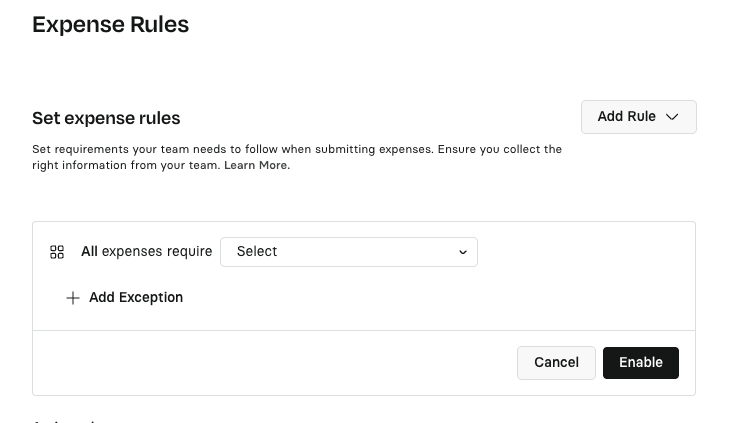The width and height of the screenshot is (749, 423).
Task: Click the small arrow in the Select box
Action: coord(463,252)
